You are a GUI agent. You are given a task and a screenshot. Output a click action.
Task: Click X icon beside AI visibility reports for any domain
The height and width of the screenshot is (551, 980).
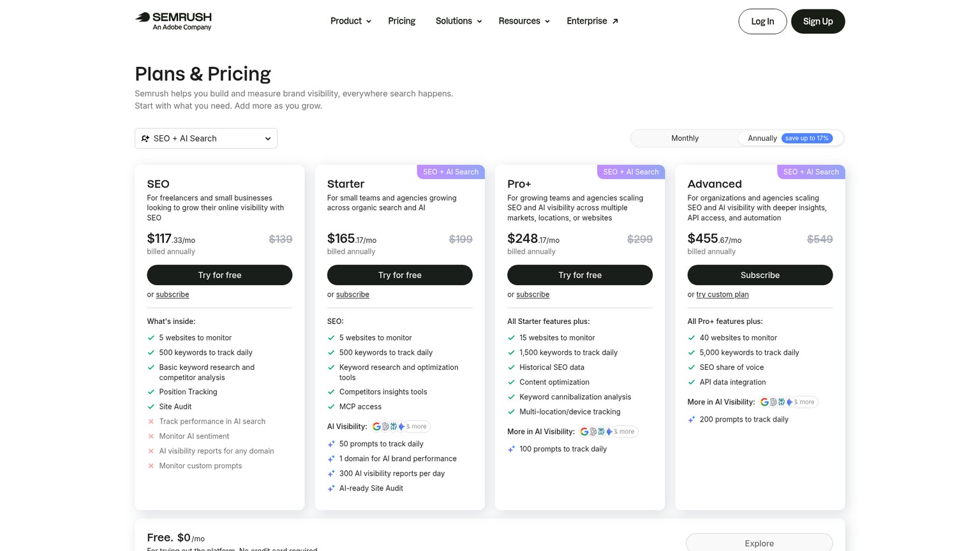click(151, 451)
